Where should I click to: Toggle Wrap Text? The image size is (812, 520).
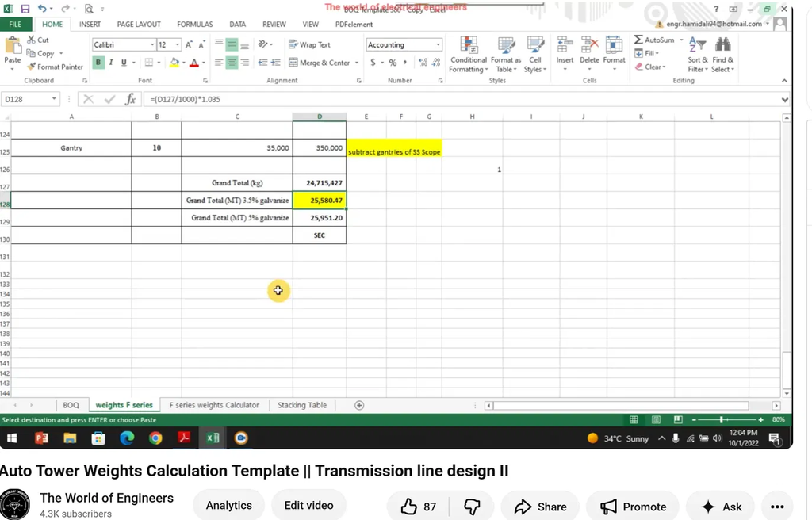tap(309, 44)
